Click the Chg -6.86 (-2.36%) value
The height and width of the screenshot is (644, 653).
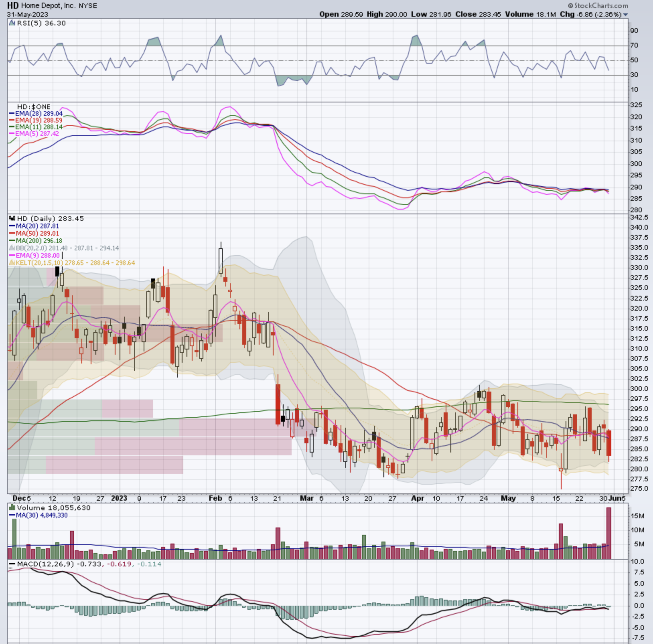[x=590, y=14]
